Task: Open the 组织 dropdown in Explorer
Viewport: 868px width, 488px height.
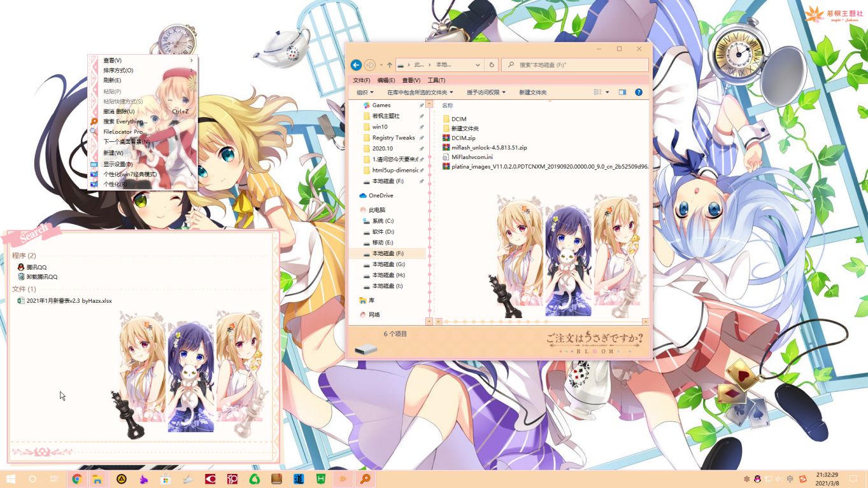Action: pyautogui.click(x=365, y=92)
